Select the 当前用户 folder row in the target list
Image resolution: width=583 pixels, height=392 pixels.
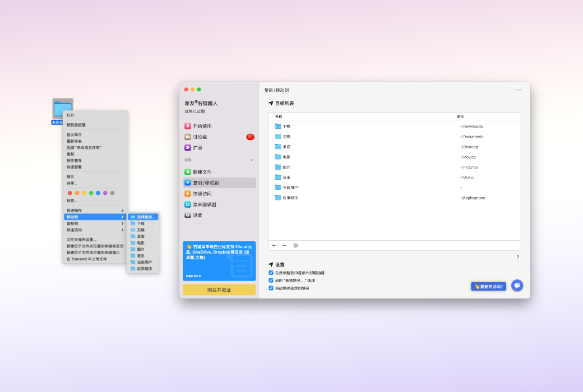pyautogui.click(x=395, y=188)
